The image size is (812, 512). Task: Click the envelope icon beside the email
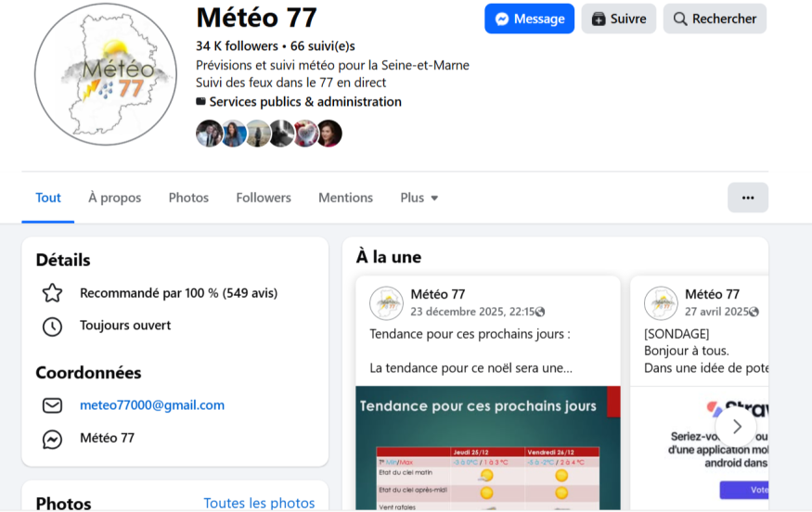(x=53, y=405)
